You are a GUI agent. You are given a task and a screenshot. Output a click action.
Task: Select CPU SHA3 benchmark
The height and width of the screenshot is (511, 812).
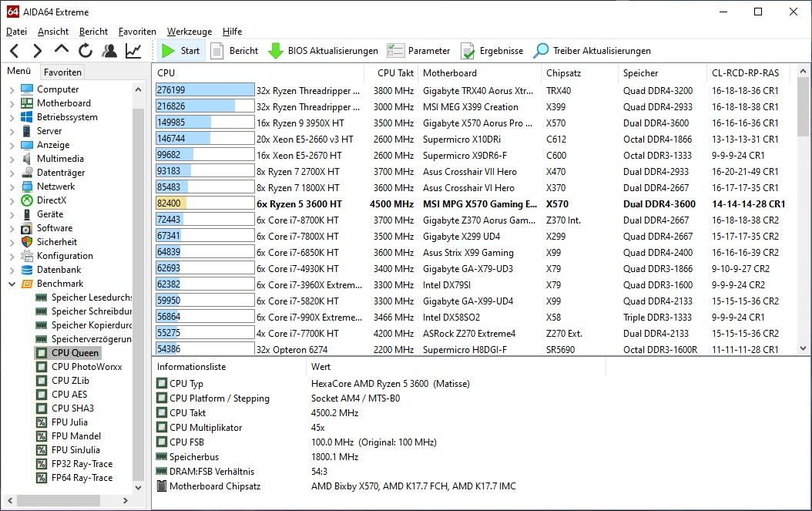click(x=65, y=408)
